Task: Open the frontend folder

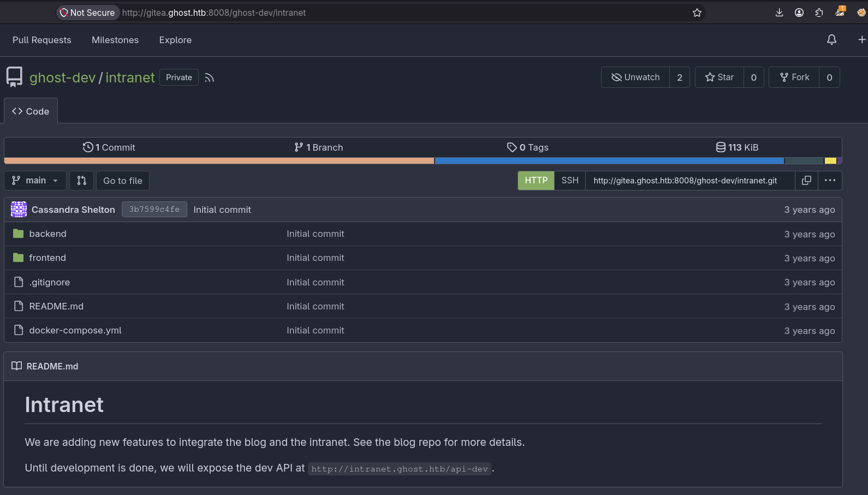Action: pos(47,258)
